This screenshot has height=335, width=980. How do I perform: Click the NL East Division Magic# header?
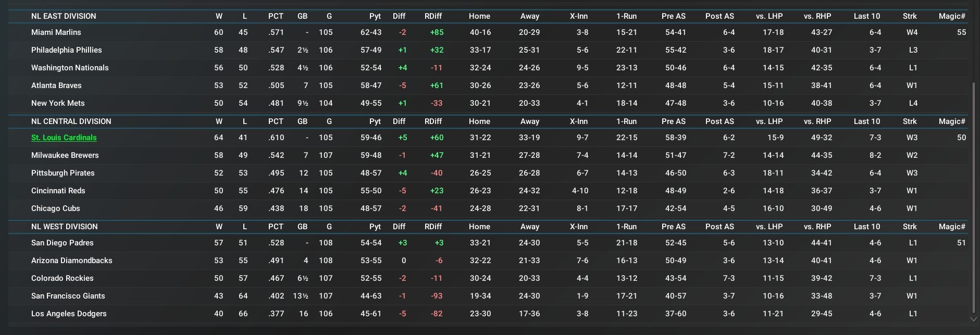point(952,16)
